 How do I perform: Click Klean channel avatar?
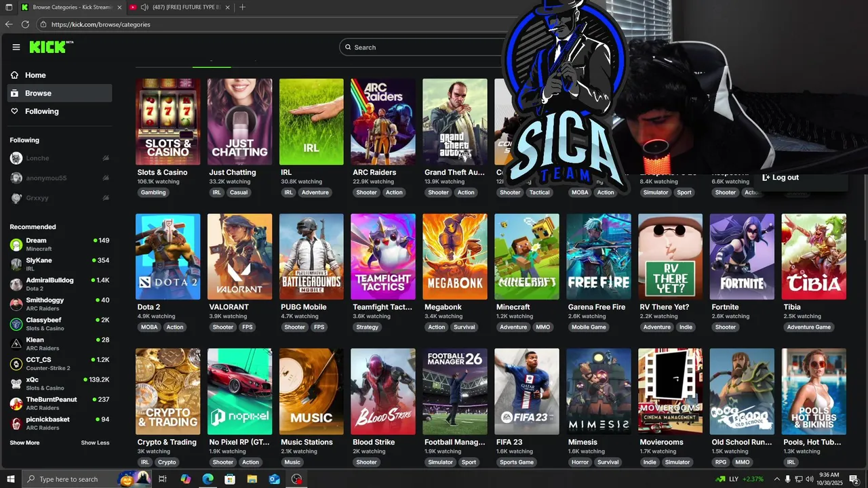pyautogui.click(x=16, y=344)
